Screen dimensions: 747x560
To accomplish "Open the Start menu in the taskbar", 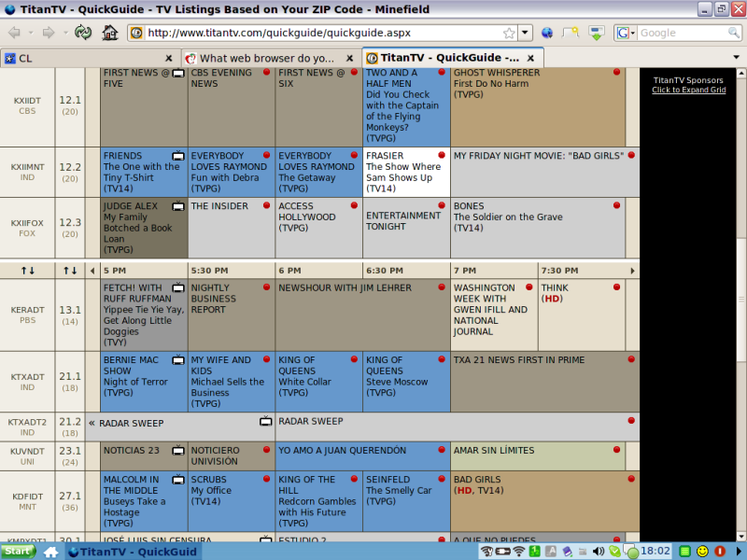I will (x=18, y=552).
